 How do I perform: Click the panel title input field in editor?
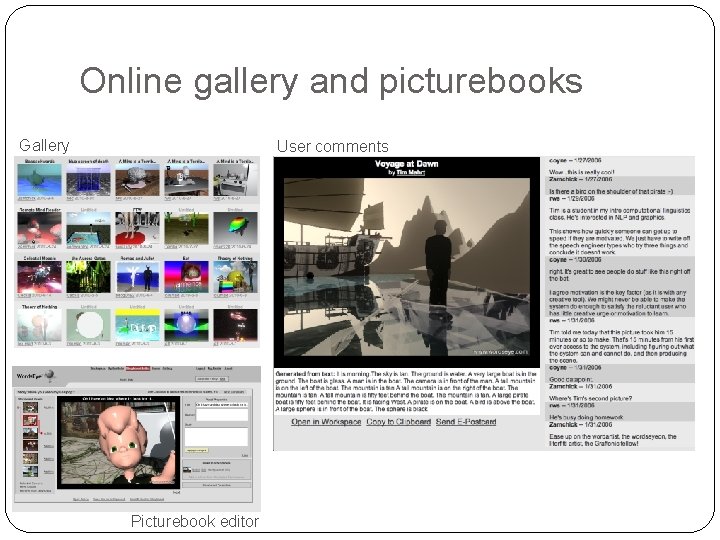pos(222,405)
